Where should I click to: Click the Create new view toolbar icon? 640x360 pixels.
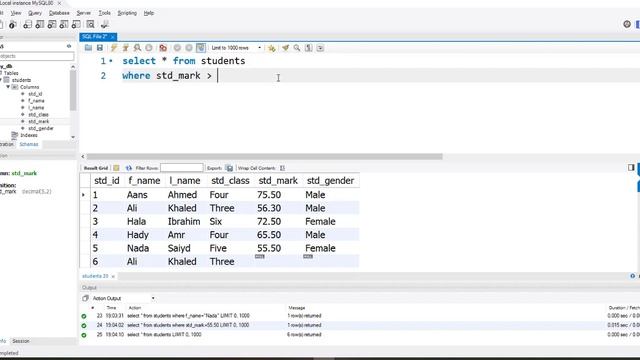pos(52,25)
